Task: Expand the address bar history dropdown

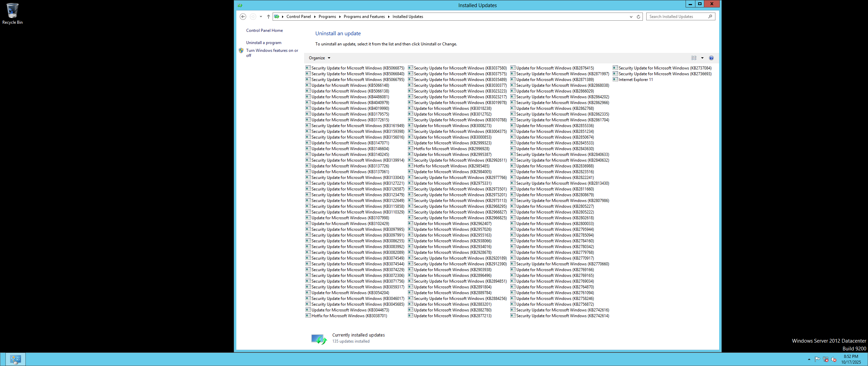Action: (x=631, y=17)
